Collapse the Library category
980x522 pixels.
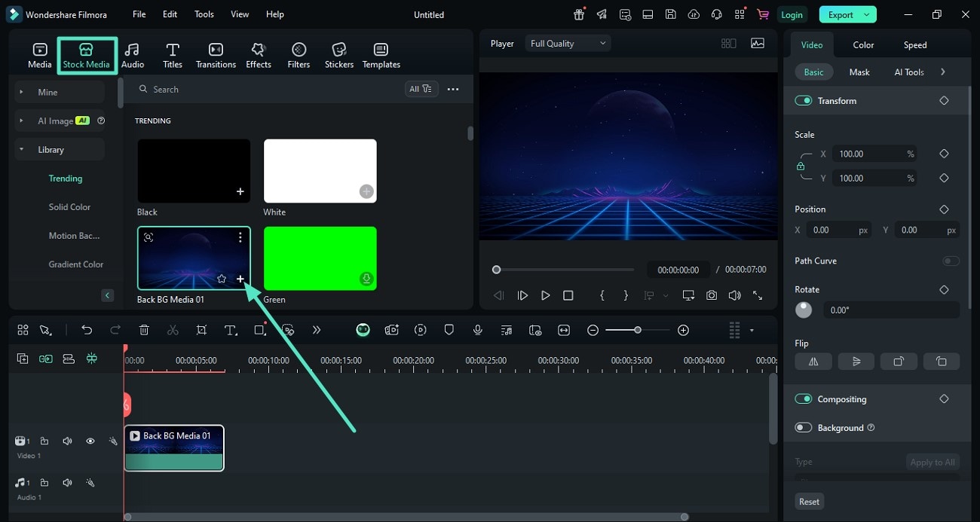21,149
